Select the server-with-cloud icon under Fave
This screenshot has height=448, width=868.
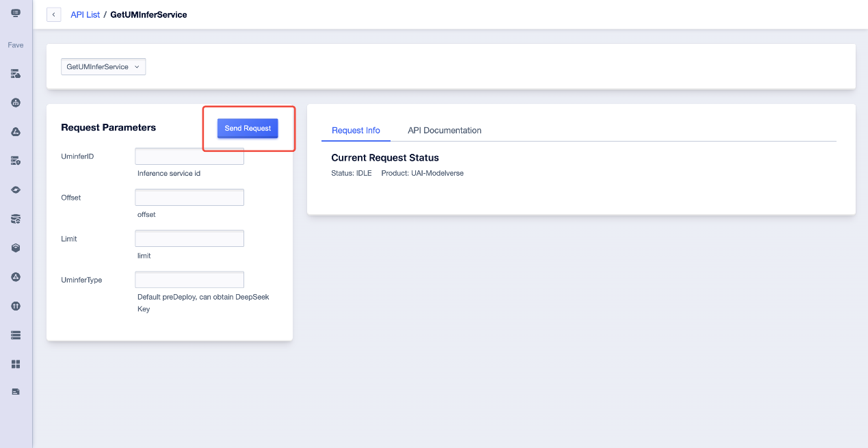coord(15,73)
